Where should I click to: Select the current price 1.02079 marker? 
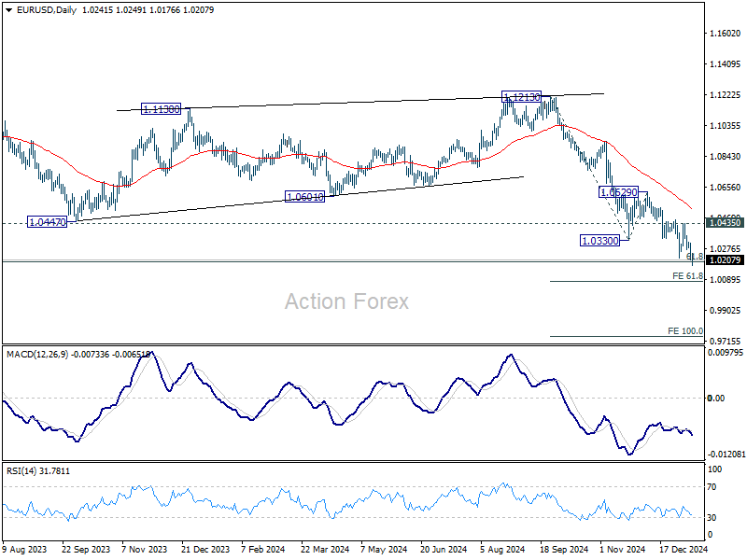click(x=726, y=261)
